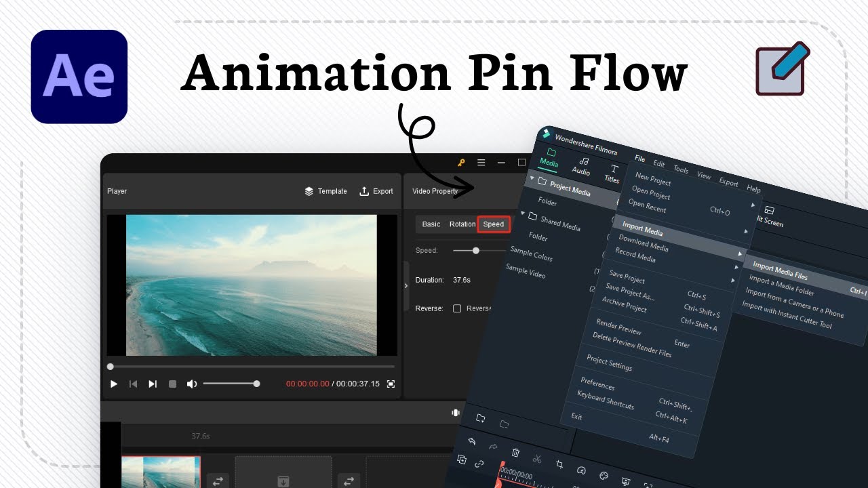Click transition swap button beside ocean clip

(x=217, y=481)
